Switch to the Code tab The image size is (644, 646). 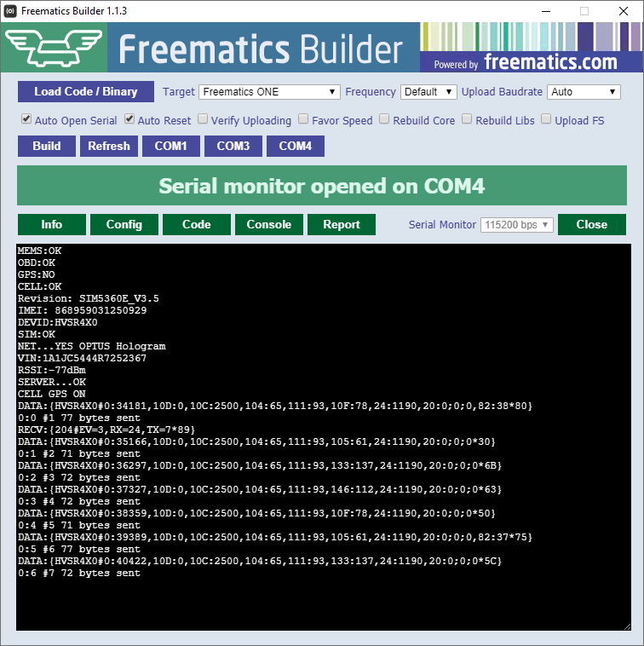(197, 224)
